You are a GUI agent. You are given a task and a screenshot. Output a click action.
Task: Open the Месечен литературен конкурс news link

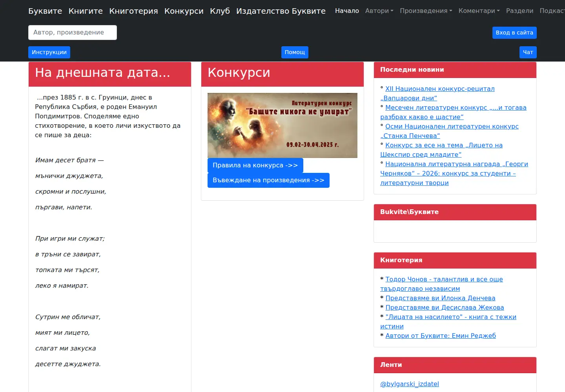(453, 112)
